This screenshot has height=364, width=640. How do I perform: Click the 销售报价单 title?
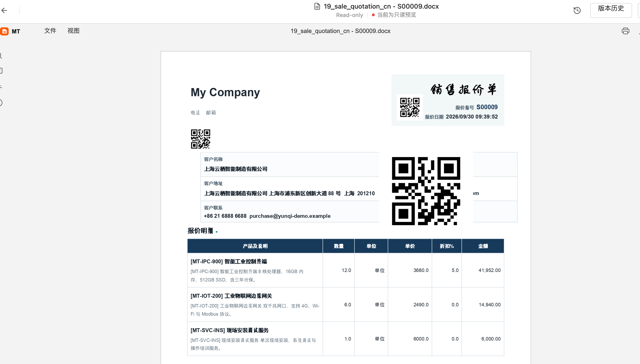(463, 90)
